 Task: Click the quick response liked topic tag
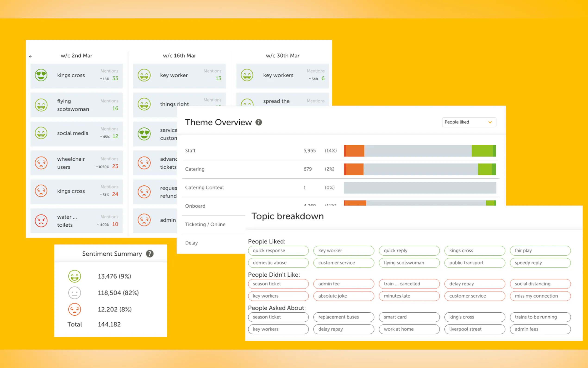coord(278,251)
